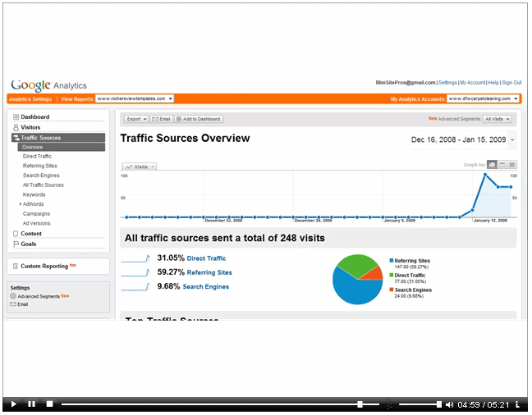This screenshot has height=415, width=532.
Task: Click the video Play button
Action: click(x=14, y=404)
